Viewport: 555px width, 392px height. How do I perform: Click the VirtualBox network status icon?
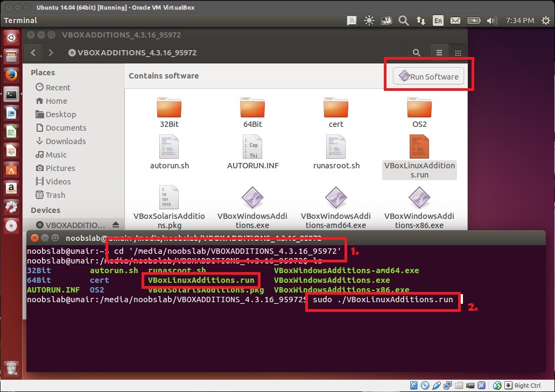pyautogui.click(x=448, y=386)
